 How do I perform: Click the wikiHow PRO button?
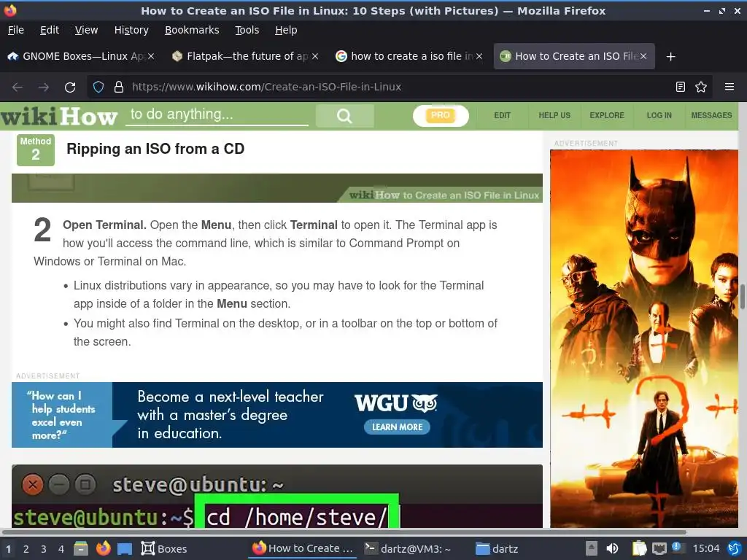point(441,116)
